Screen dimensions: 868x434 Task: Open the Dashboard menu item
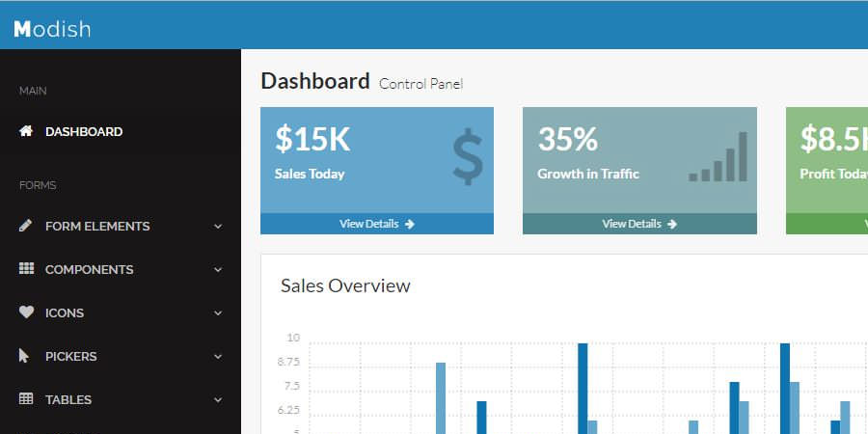click(121, 132)
